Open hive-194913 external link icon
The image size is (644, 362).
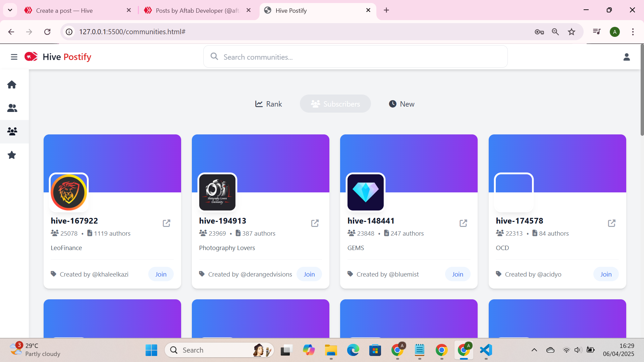coord(315,223)
